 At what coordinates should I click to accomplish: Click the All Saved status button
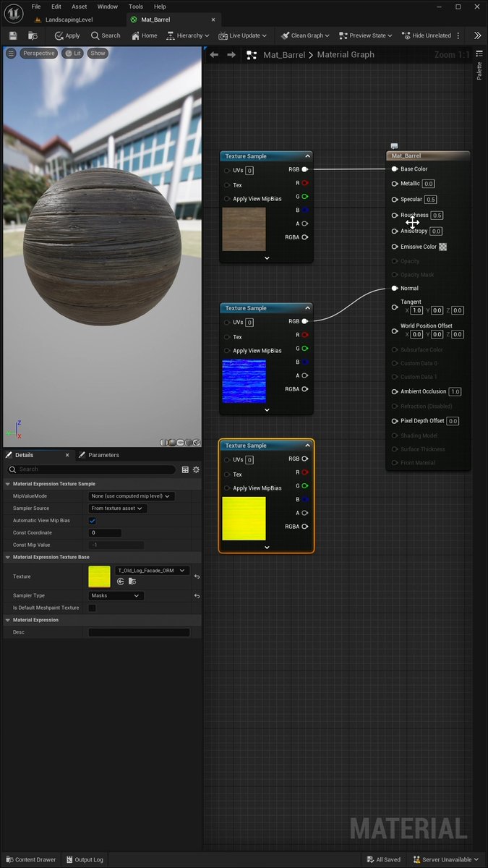coord(383,860)
